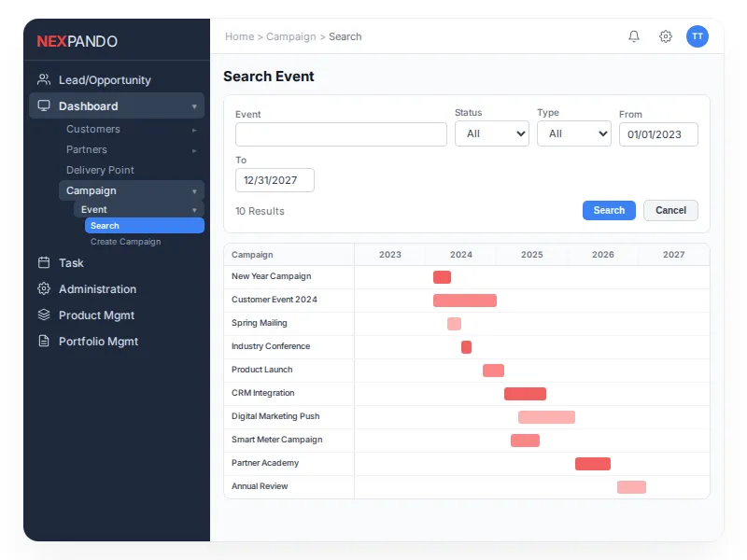Viewport: 747px width, 560px height.
Task: Click the New Year Campaign row label
Action: click(x=271, y=276)
